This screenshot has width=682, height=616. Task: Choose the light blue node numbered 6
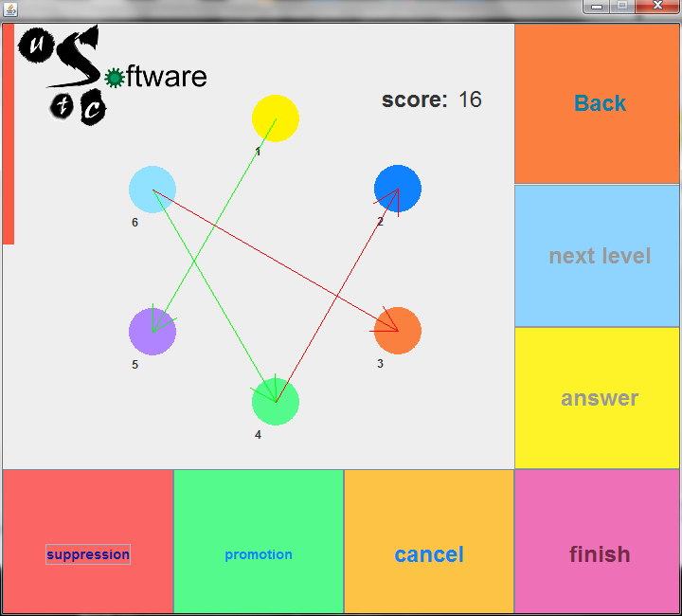[x=153, y=190]
